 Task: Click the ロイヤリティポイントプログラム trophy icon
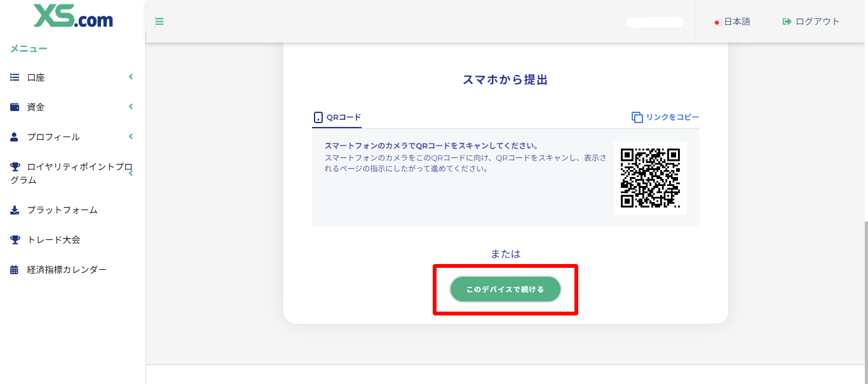pos(14,166)
